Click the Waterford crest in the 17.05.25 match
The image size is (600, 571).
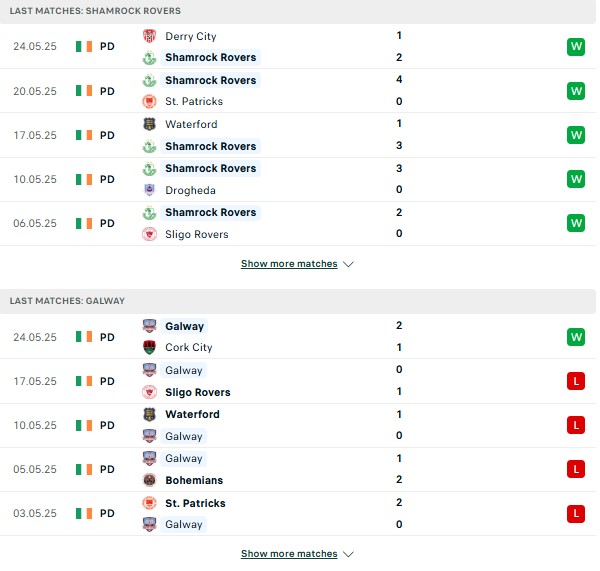pos(149,124)
